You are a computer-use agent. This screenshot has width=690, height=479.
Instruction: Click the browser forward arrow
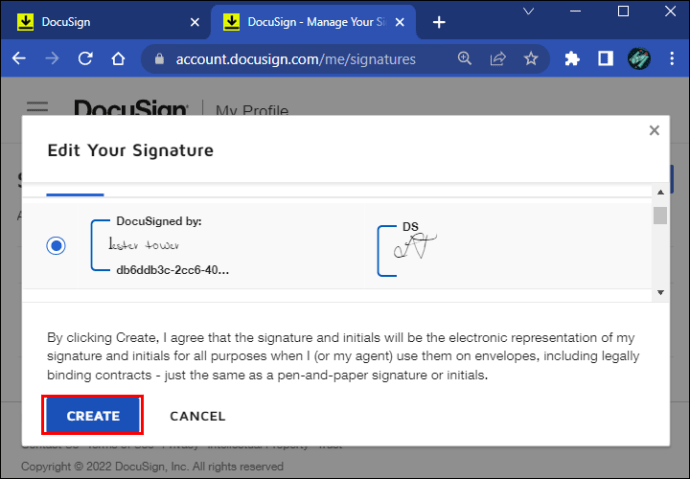click(x=52, y=59)
